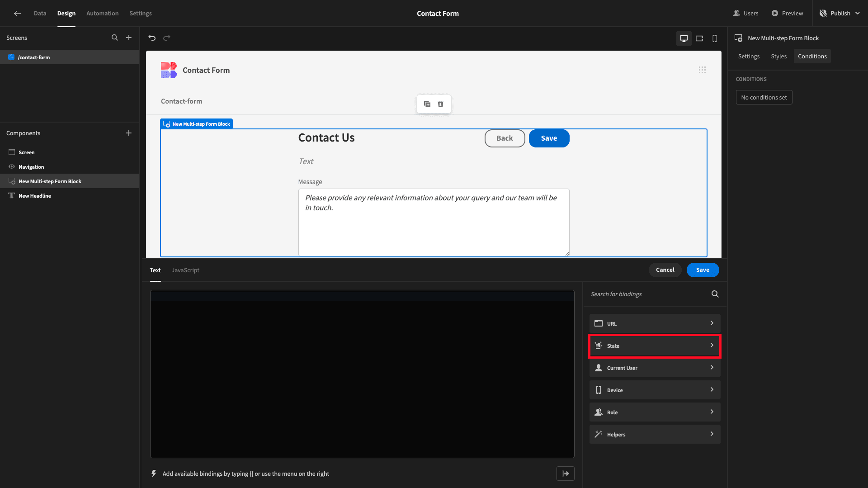Open the Data tab
The image size is (868, 488).
(x=40, y=13)
